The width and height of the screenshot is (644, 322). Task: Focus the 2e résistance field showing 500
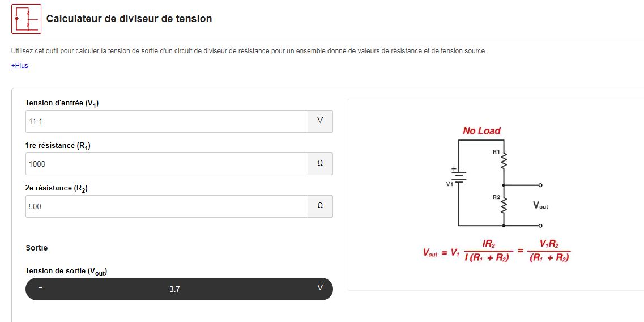167,206
